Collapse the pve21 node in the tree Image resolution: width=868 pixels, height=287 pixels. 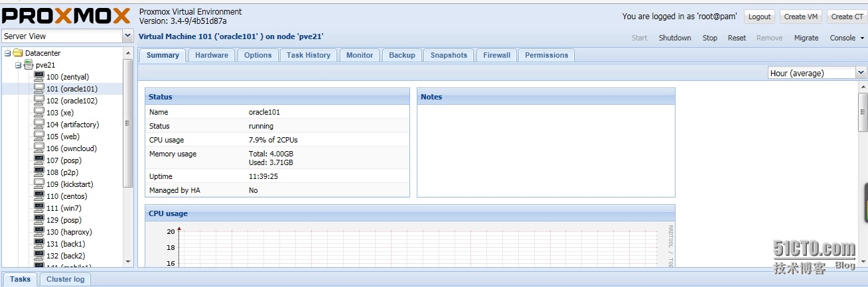pyautogui.click(x=19, y=65)
